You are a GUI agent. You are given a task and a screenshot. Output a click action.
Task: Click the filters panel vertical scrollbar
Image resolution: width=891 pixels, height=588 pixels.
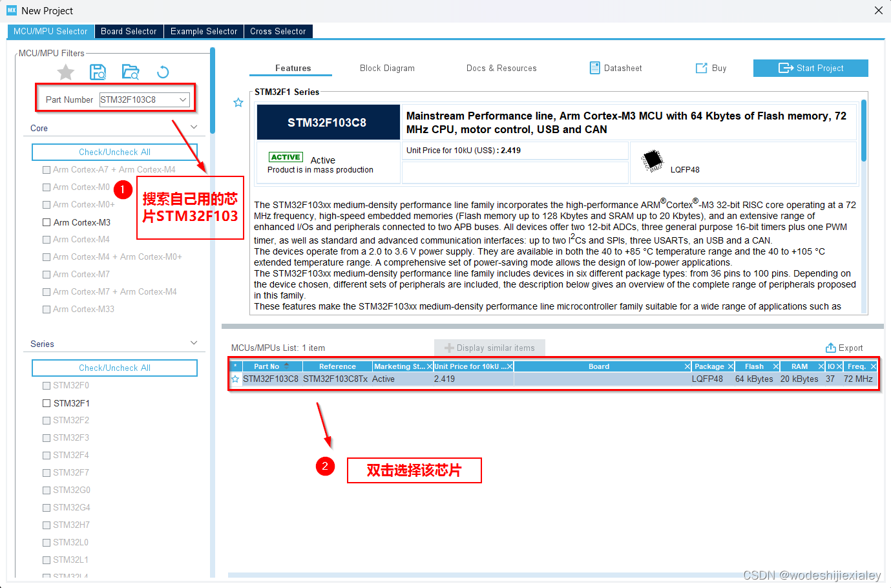(x=213, y=90)
